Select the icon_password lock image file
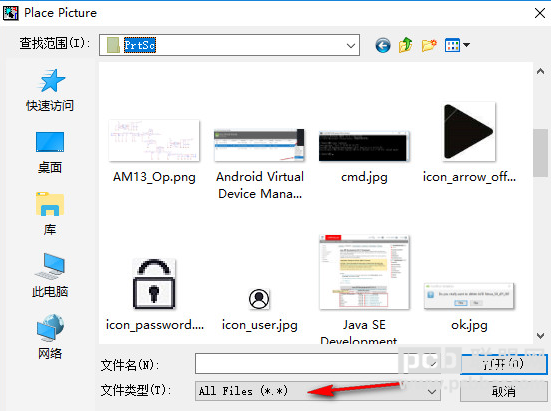 154,295
